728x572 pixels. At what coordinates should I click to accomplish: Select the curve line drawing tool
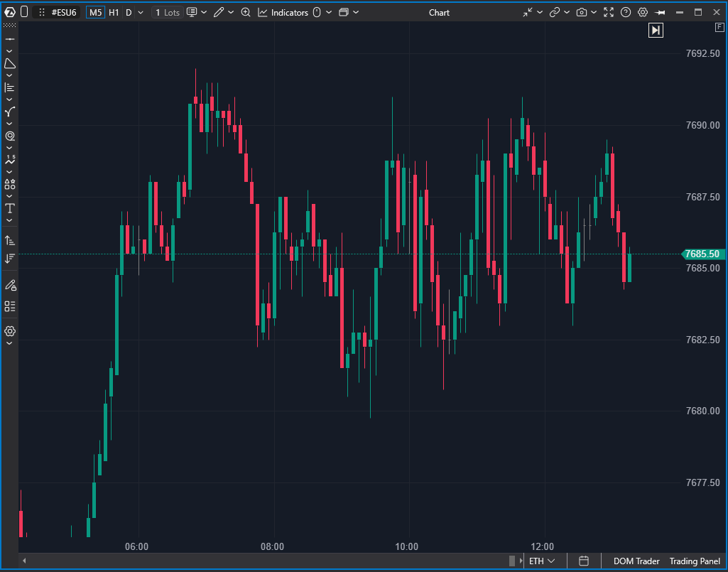(10, 112)
